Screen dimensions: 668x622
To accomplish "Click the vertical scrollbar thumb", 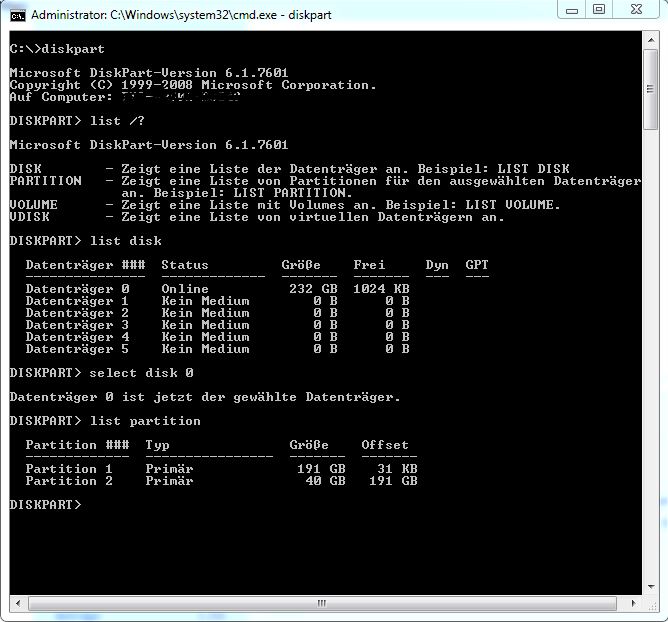I will tap(651, 90).
